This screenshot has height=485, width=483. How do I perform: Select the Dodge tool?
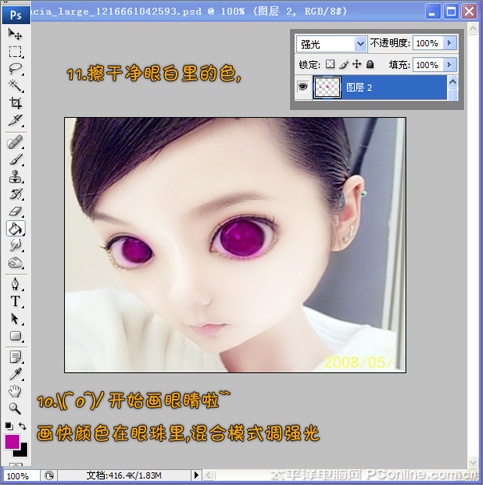click(x=15, y=263)
